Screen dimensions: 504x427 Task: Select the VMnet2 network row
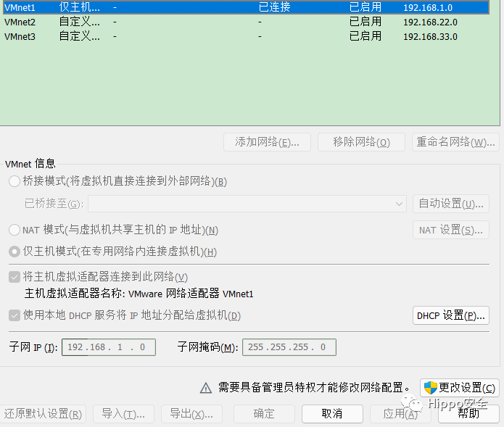(246, 22)
